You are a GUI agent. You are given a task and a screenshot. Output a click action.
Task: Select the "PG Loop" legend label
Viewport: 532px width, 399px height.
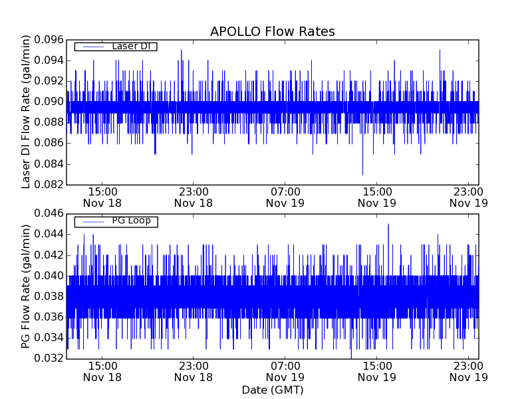(131, 221)
